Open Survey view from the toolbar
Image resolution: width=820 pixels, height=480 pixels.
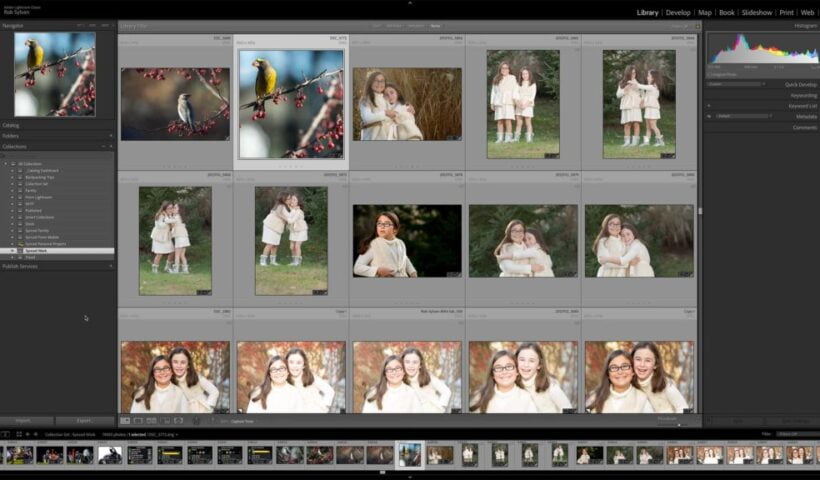164,421
